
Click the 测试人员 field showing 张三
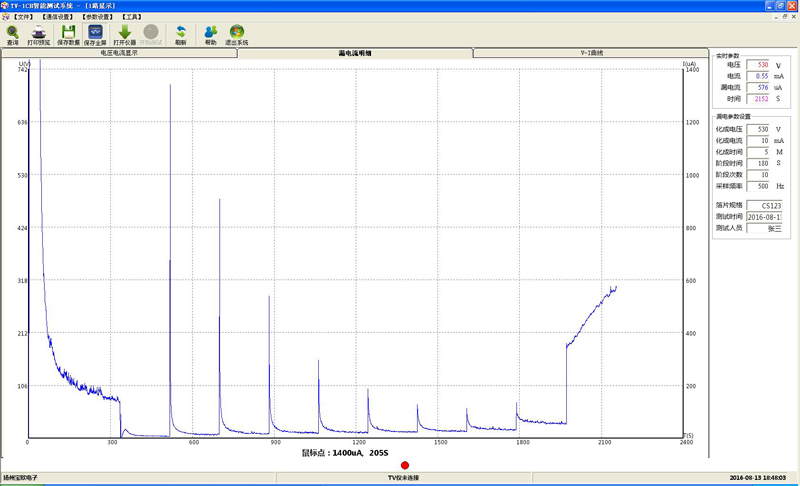[x=765, y=228]
